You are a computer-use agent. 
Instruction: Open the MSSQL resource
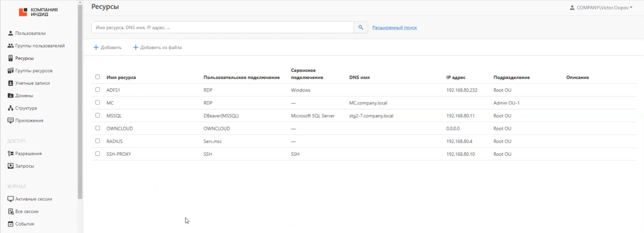click(x=114, y=116)
